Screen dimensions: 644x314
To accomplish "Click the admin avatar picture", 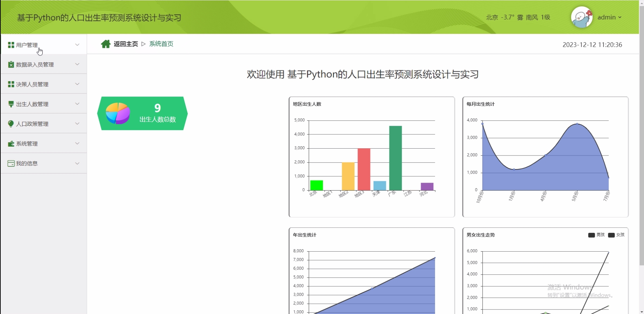I will (582, 17).
